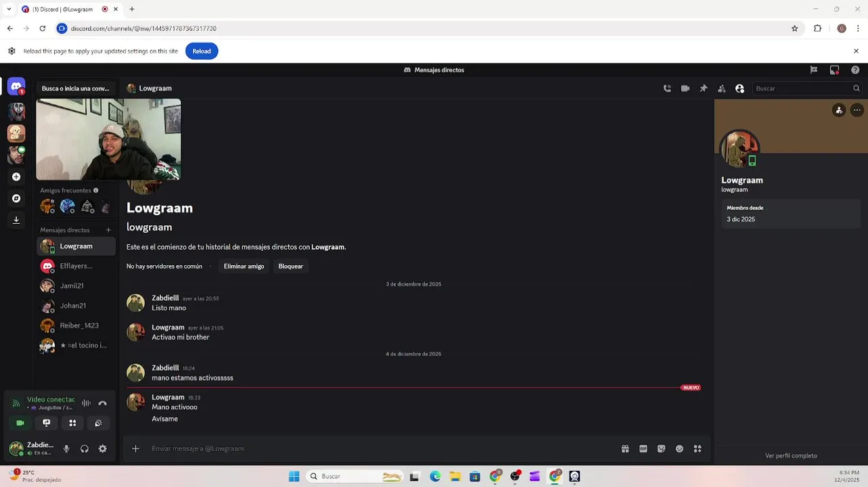Open the 'el tocino' conversation
The height and width of the screenshot is (487, 868).
coord(76,346)
